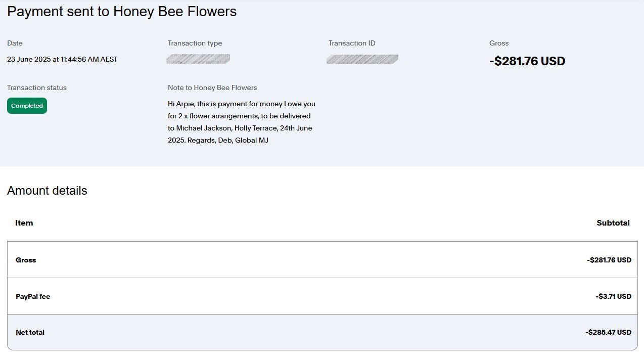644x356 pixels.
Task: Click the 'Transaction ID' label
Action: (x=352, y=43)
